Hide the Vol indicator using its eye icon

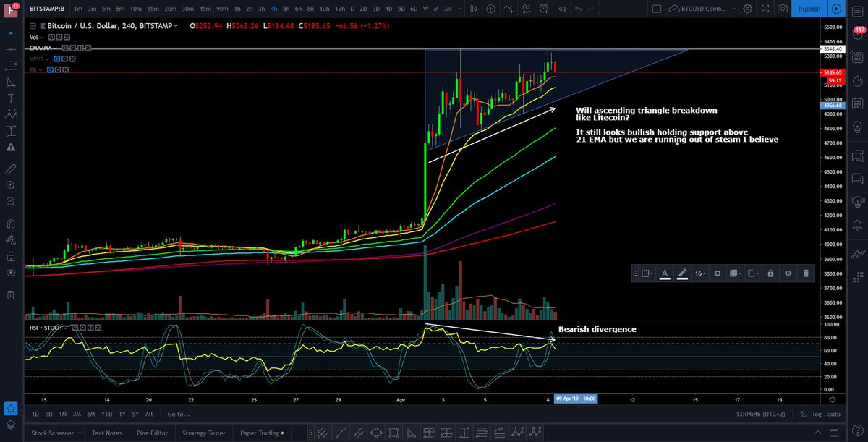click(x=51, y=37)
